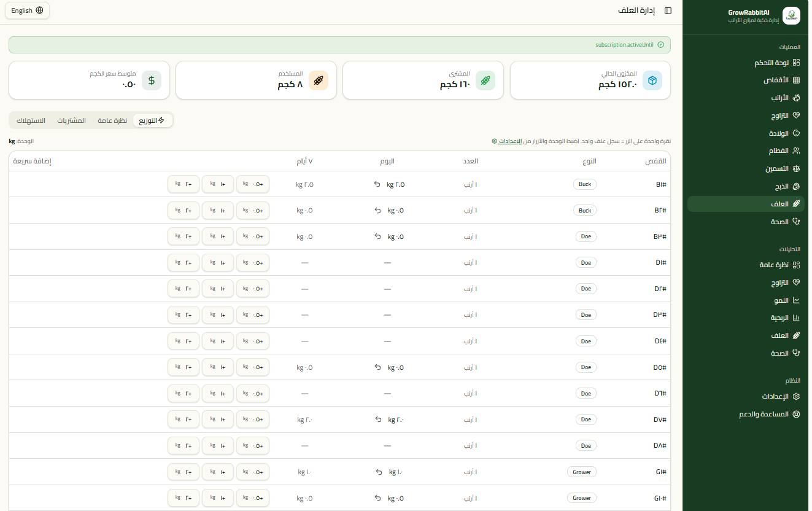Switch language to English
Screen dimensions: 812x511
(28, 10)
